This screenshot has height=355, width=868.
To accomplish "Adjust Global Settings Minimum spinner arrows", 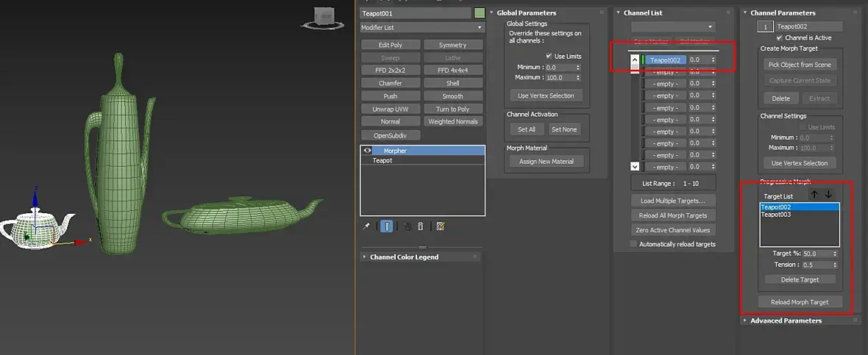I will 578,67.
